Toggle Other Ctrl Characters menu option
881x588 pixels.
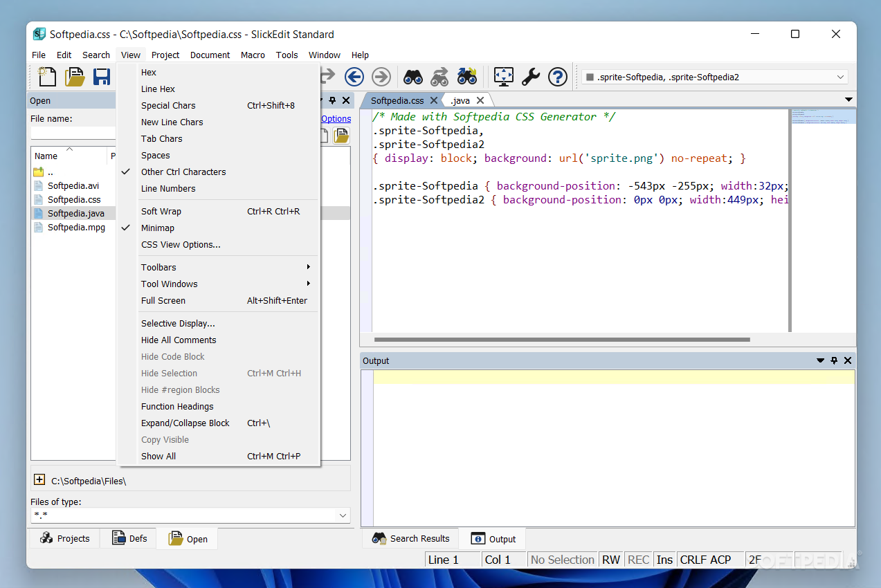(x=219, y=172)
